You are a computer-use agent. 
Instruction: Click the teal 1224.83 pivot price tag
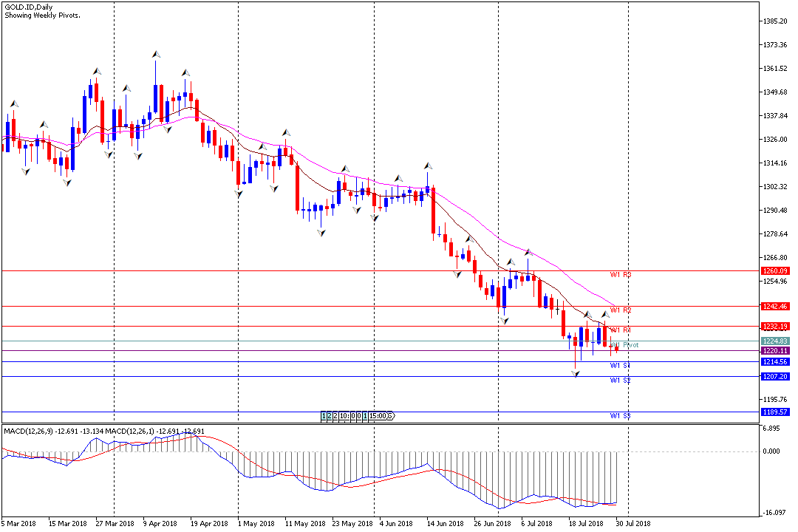775,341
